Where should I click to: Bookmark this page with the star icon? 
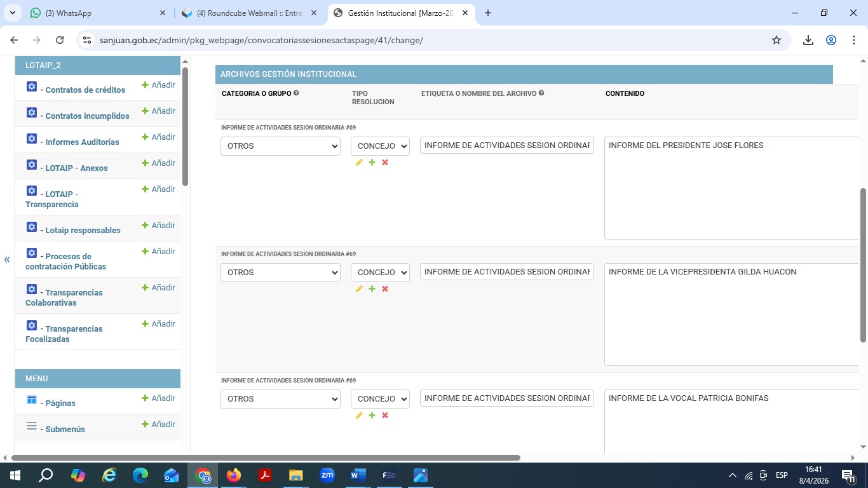(776, 40)
